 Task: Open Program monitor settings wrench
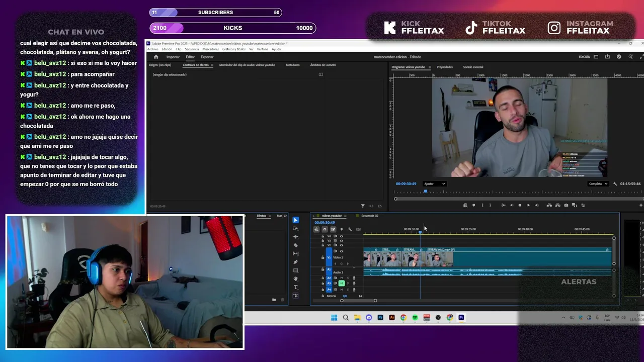[x=615, y=184]
